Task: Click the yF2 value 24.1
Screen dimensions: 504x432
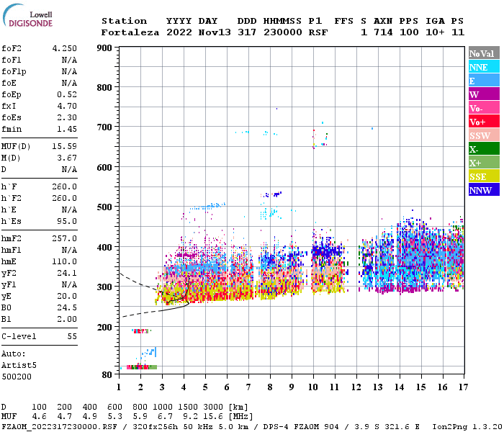Action: click(67, 273)
